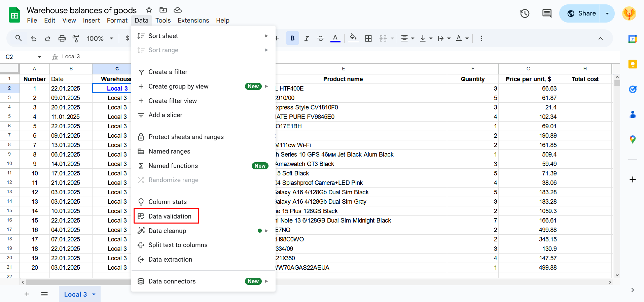Open Google Keep side panel icon
The height and width of the screenshot is (302, 644).
633,64
